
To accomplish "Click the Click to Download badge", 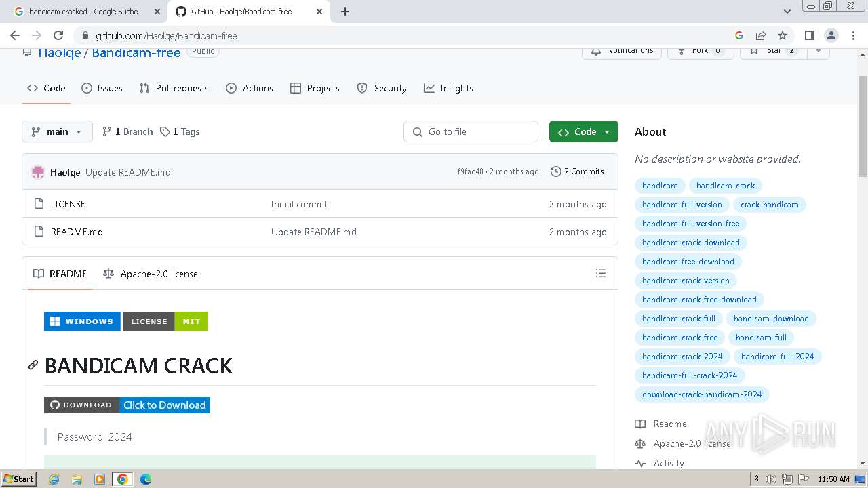I will click(x=127, y=405).
